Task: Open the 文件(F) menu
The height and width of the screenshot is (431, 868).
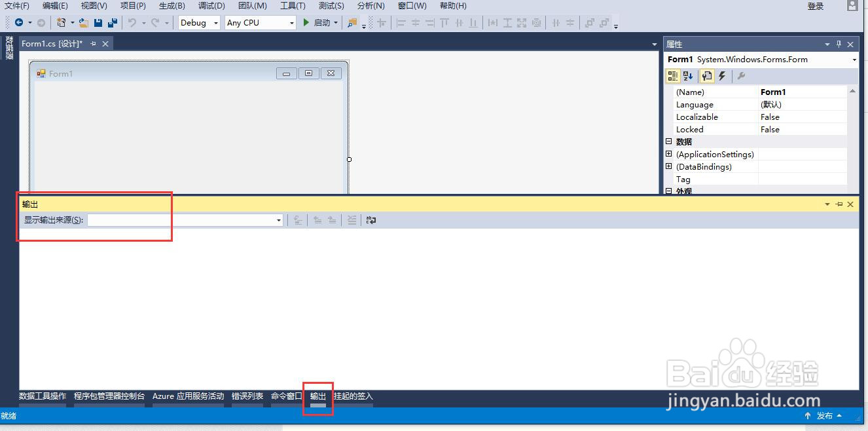Action: coord(17,6)
